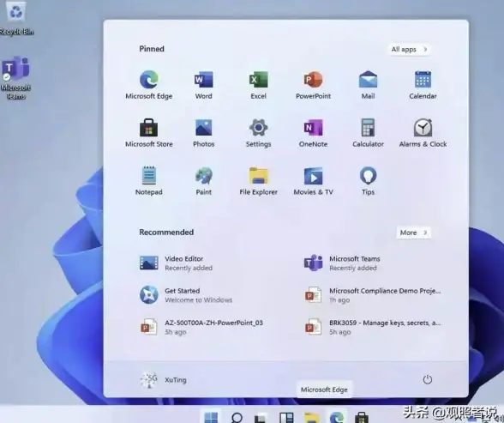Open the Calculator app
Viewport: 504px width, 423px height.
click(x=368, y=133)
